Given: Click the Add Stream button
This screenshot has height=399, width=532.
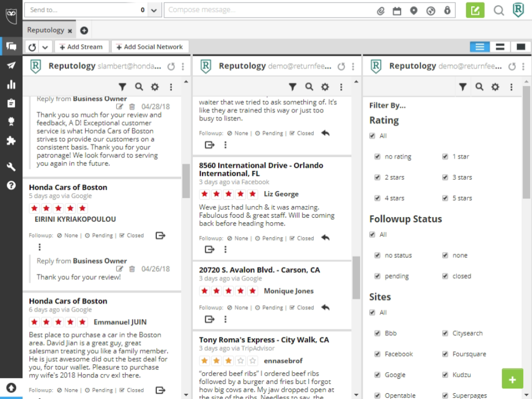Looking at the screenshot, I should tap(82, 47).
